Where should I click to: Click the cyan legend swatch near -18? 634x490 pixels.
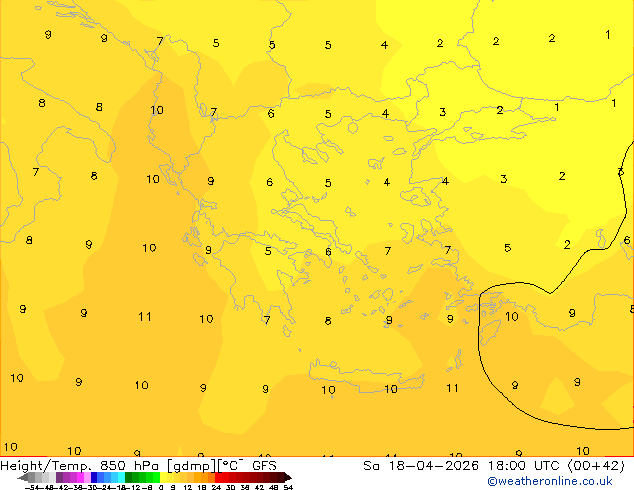pyautogui.click(x=121, y=477)
